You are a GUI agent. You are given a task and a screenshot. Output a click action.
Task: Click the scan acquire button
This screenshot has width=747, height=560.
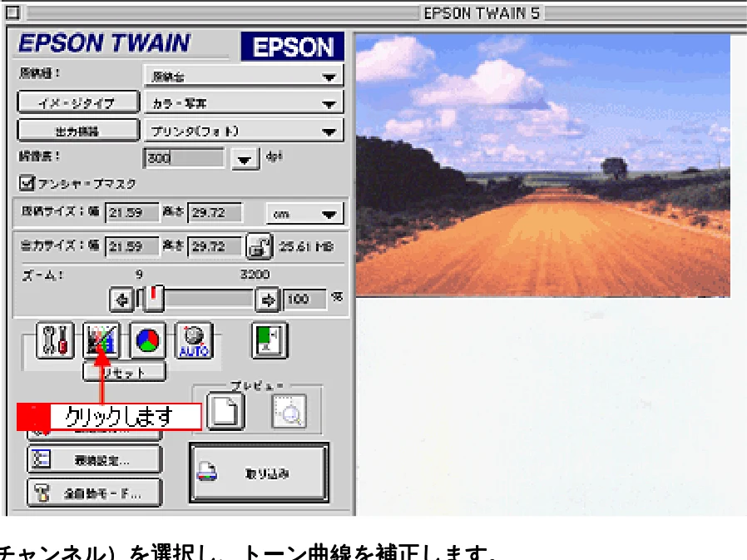pyautogui.click(x=260, y=473)
